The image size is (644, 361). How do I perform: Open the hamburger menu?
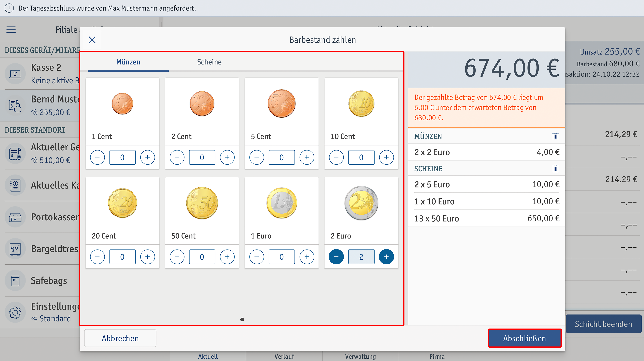[11, 30]
